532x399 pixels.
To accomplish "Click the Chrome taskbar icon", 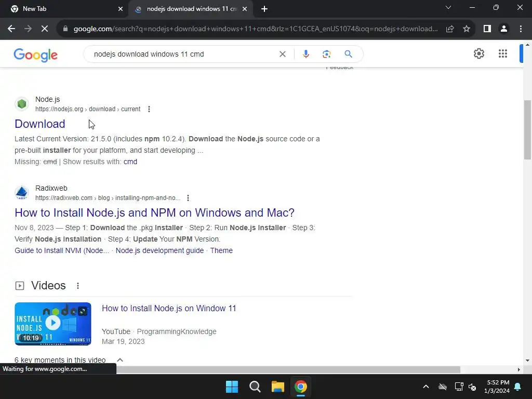I will 301,387.
